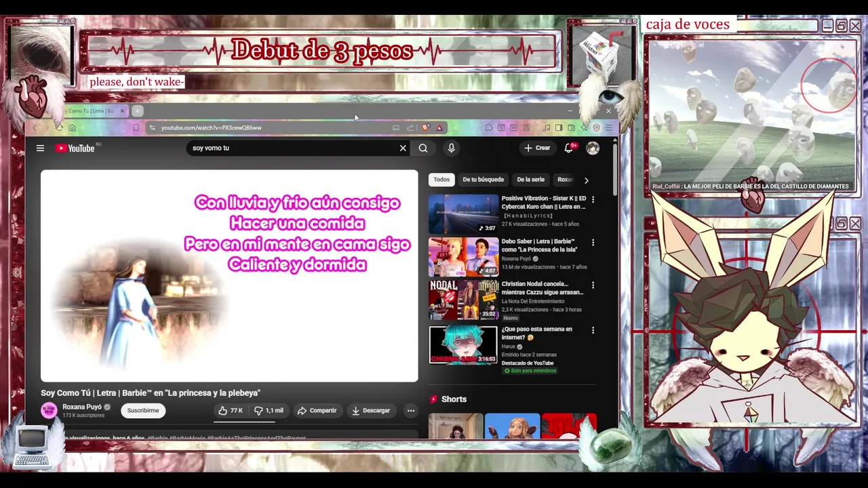
Task: Show the Brave sidebar panel
Action: (x=559, y=127)
